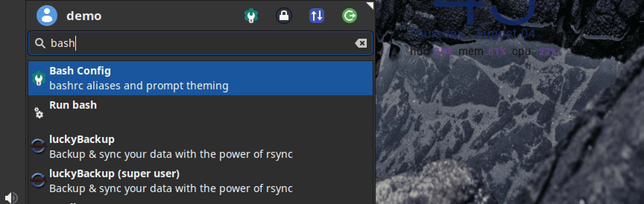Click the luckyBackup entry icon
The image size is (644, 204).
(38, 147)
